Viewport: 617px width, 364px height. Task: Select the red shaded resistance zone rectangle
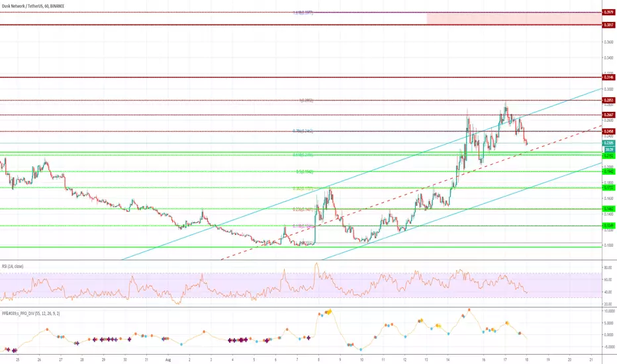(x=514, y=19)
